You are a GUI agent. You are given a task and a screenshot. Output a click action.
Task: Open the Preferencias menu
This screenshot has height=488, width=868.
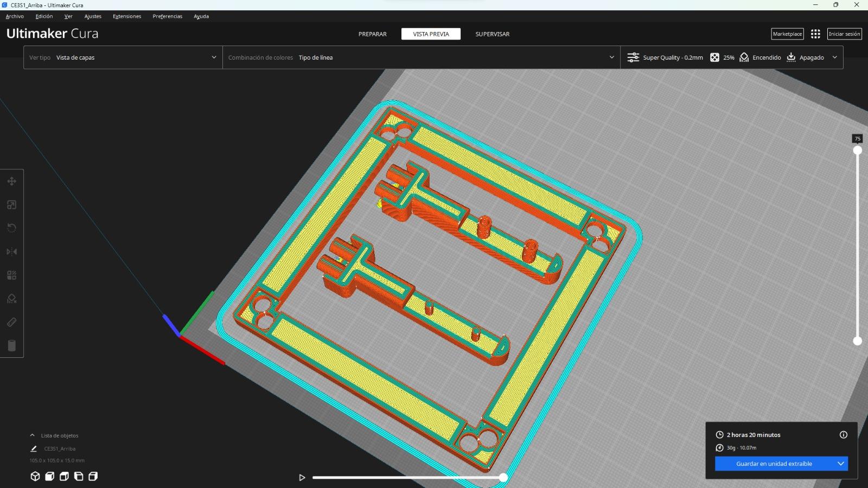(x=168, y=16)
